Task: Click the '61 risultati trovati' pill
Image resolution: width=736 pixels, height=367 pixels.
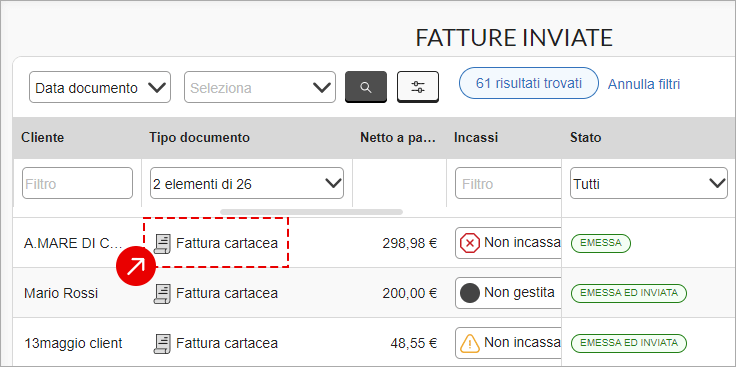Action: 529,83
